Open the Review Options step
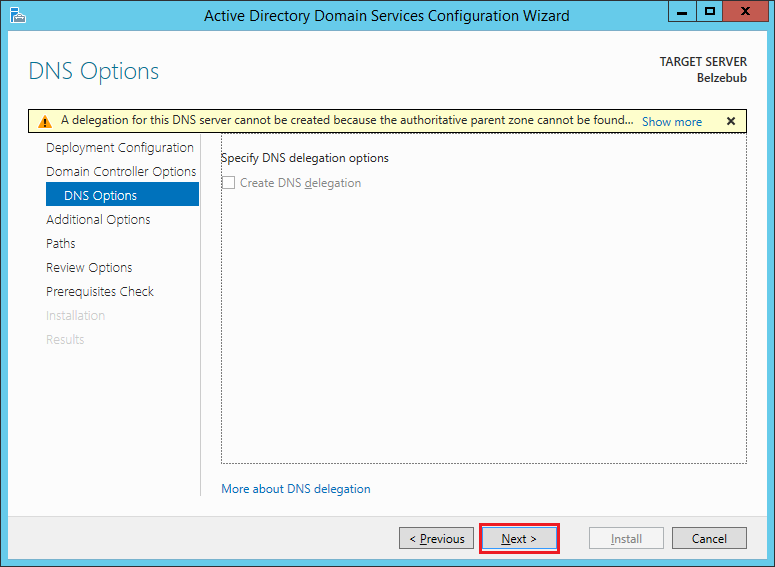The width and height of the screenshot is (775, 567). click(89, 267)
